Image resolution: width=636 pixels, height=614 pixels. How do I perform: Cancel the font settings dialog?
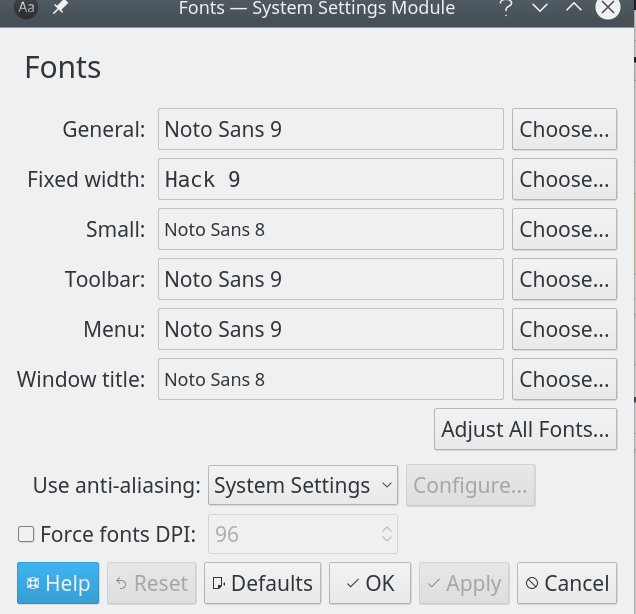[567, 583]
